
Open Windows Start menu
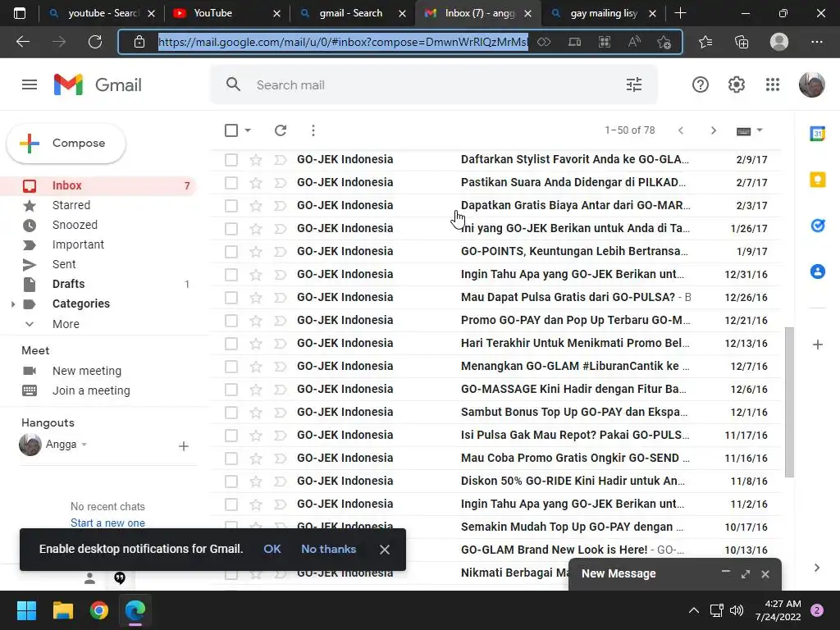pos(26,610)
